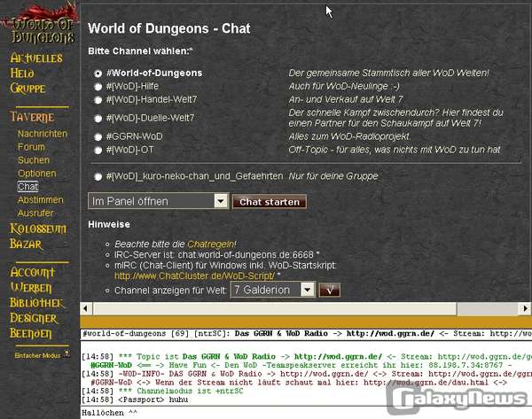The height and width of the screenshot is (419, 532).
Task: Click the IRC-Server address text chat.world-of-dungeons.de:6668
Action: 246,254
